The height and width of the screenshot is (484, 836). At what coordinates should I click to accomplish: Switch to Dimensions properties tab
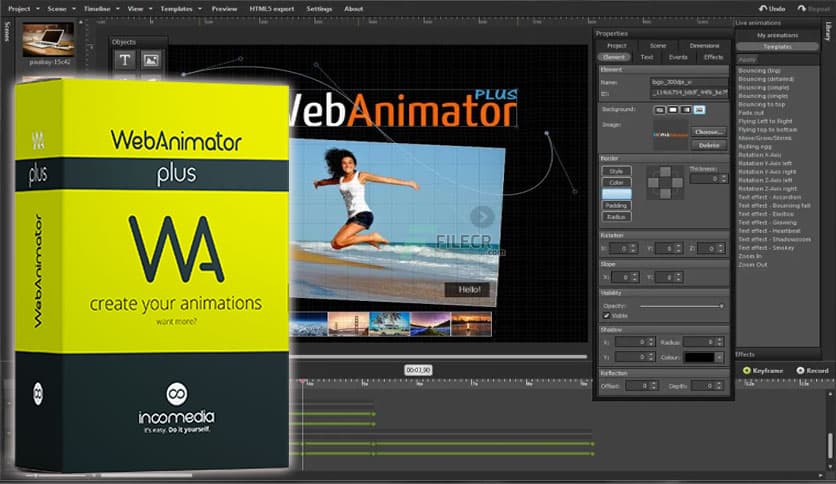pyautogui.click(x=704, y=46)
